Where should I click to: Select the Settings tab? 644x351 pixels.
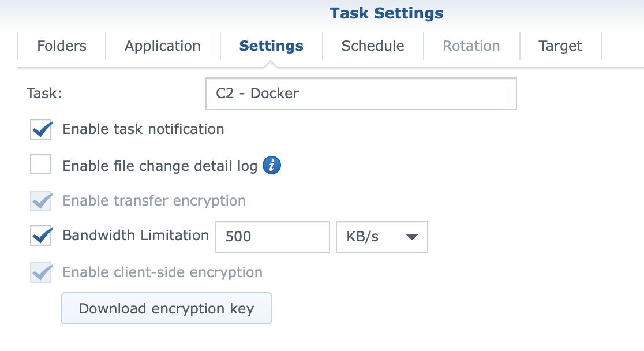271,46
